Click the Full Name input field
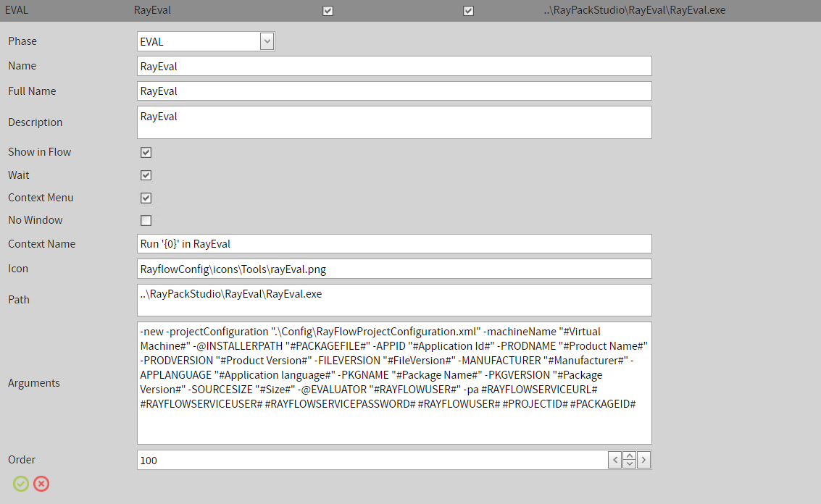 coord(394,91)
